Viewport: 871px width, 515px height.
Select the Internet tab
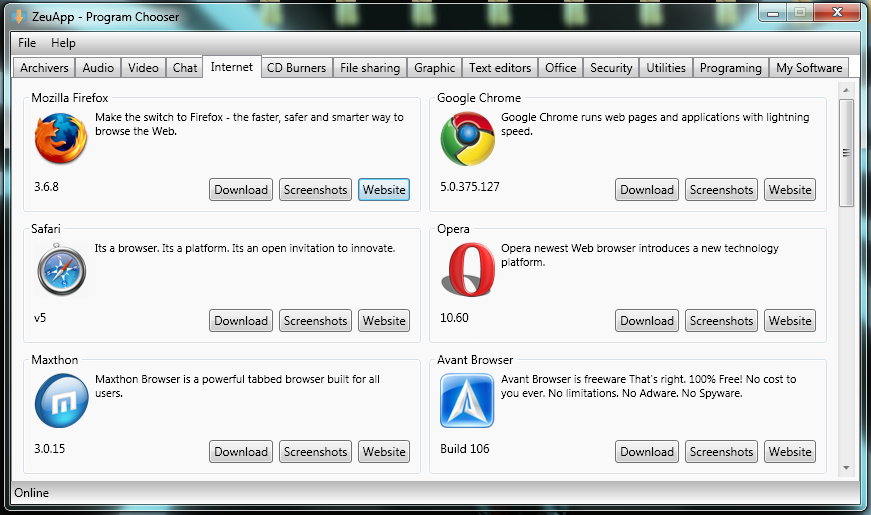click(232, 67)
